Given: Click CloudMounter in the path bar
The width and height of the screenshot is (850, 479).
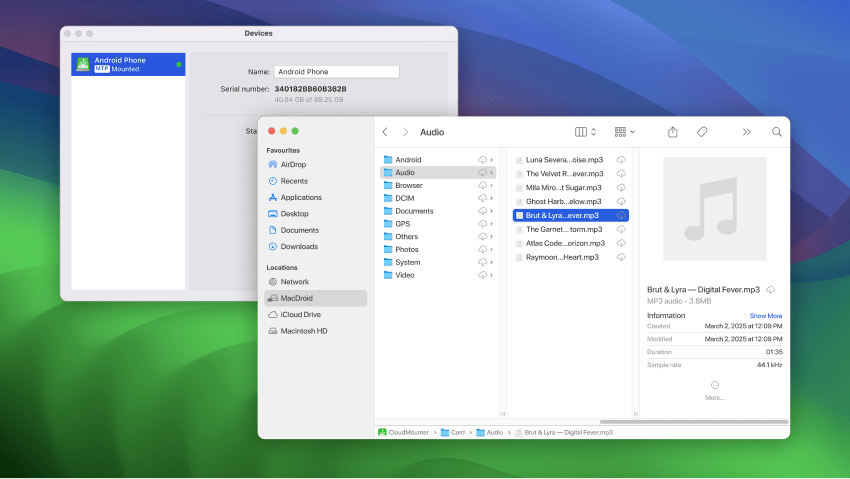Looking at the screenshot, I should [x=403, y=432].
